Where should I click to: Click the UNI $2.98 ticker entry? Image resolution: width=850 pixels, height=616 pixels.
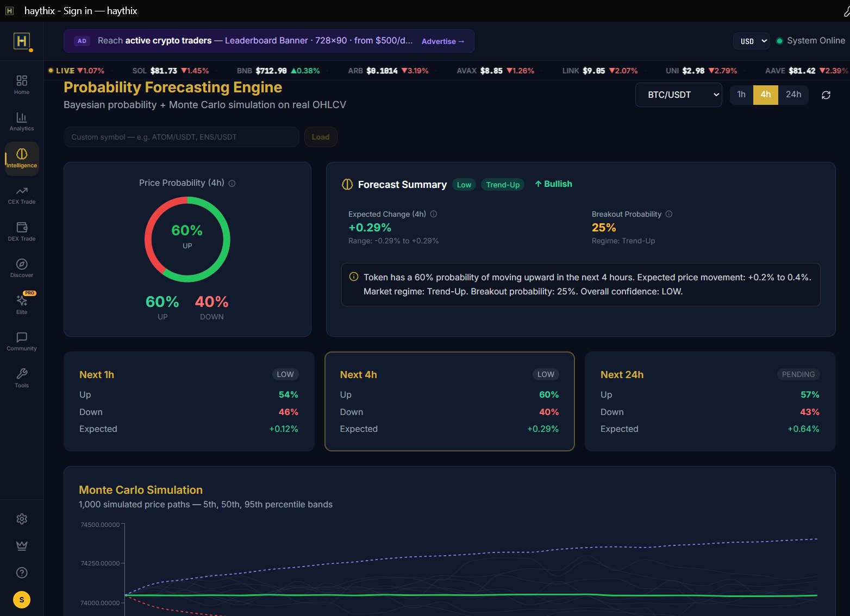point(701,71)
